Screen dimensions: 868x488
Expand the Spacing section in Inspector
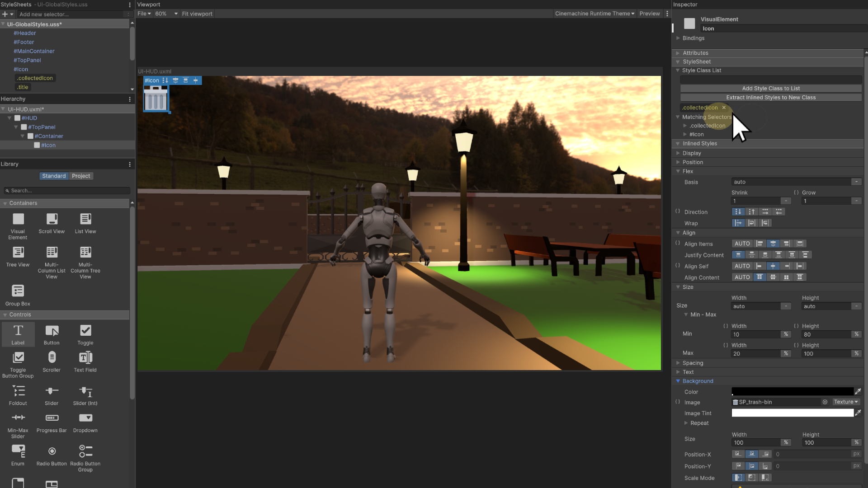693,363
